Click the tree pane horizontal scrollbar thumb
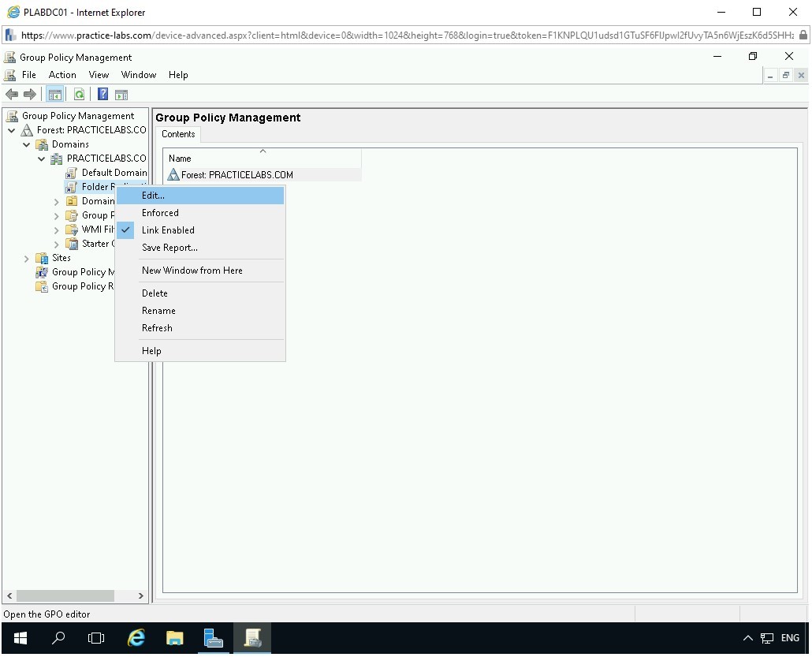 (65, 595)
